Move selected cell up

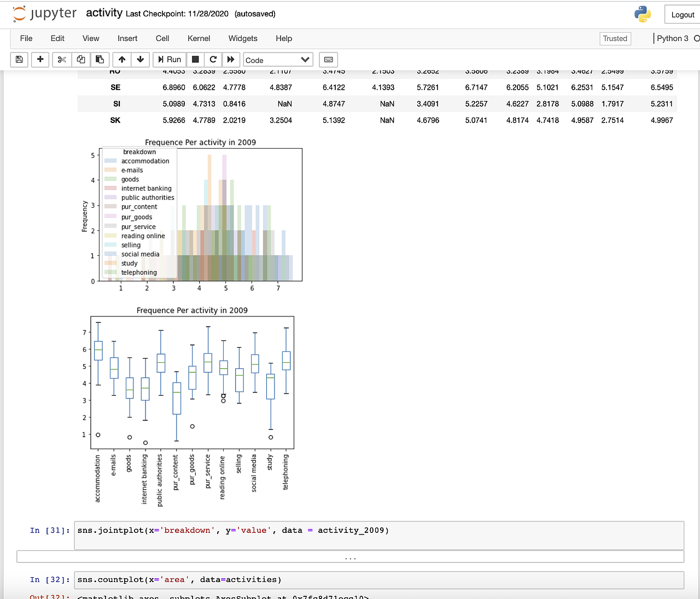click(x=122, y=60)
